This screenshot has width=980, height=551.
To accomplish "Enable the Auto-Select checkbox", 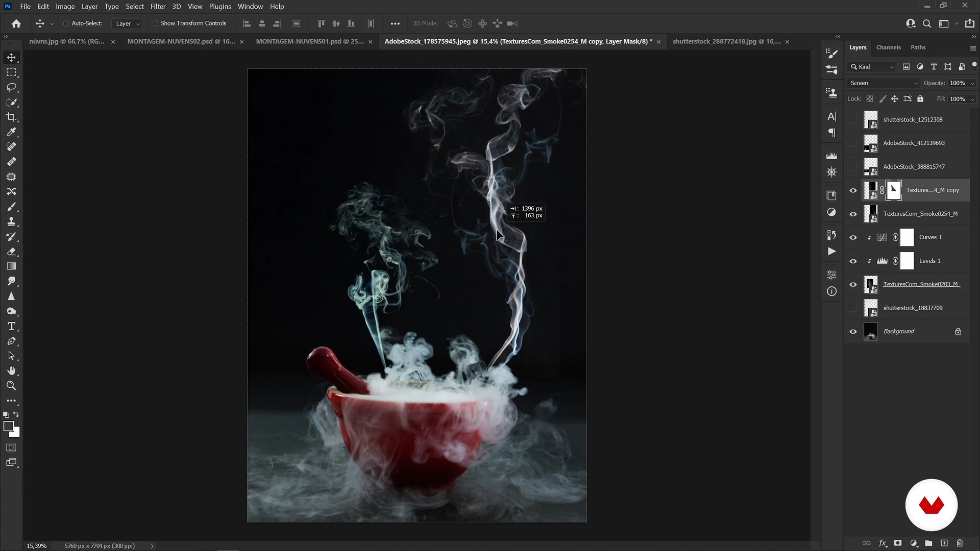I will pos(66,23).
